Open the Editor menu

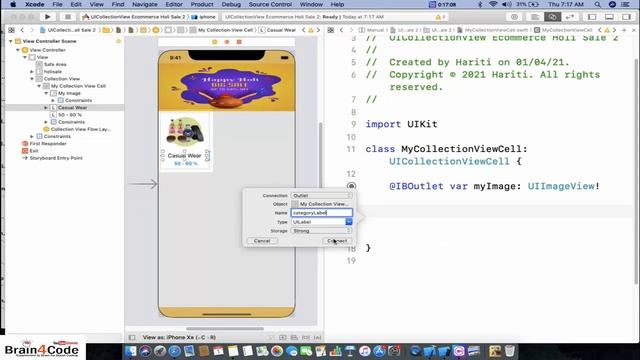pos(174,4)
